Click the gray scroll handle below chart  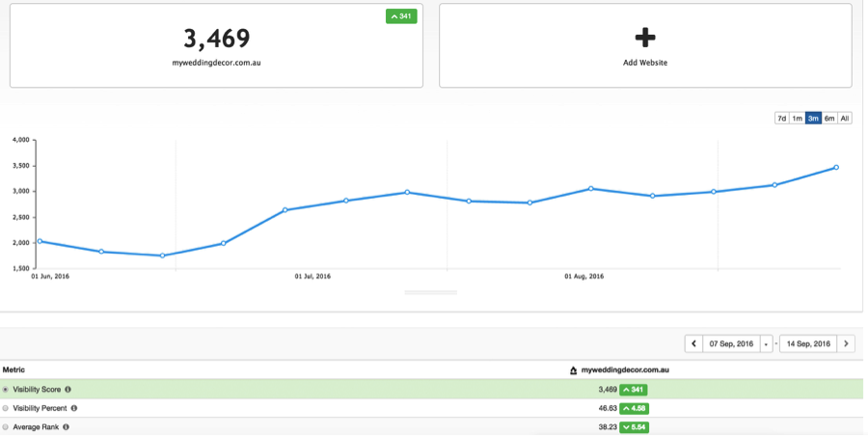pos(431,292)
